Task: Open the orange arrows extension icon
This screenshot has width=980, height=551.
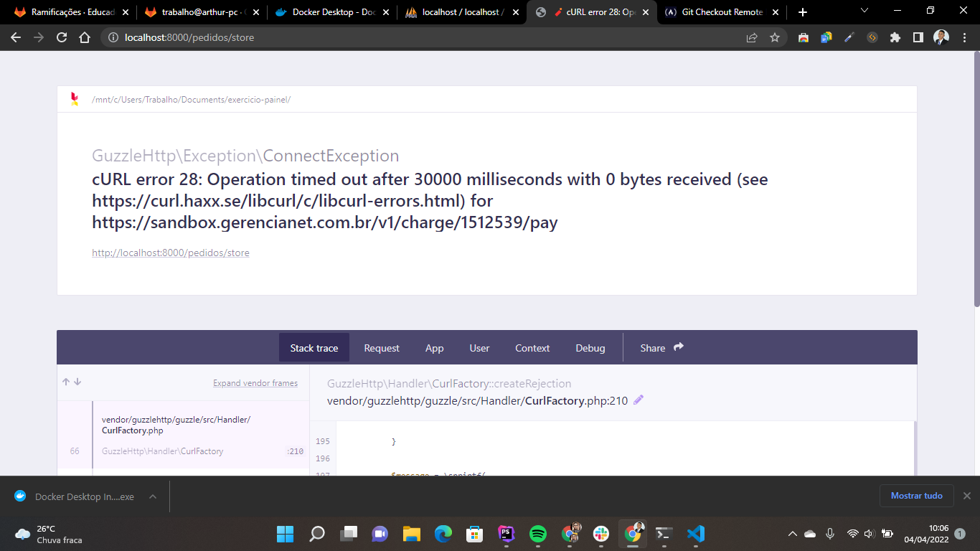Action: (872, 37)
